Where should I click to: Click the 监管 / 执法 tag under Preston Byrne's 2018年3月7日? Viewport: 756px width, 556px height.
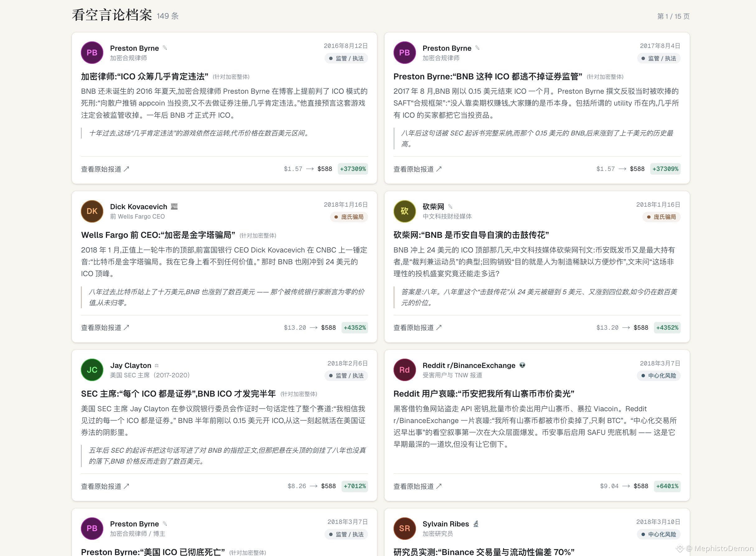point(346,535)
